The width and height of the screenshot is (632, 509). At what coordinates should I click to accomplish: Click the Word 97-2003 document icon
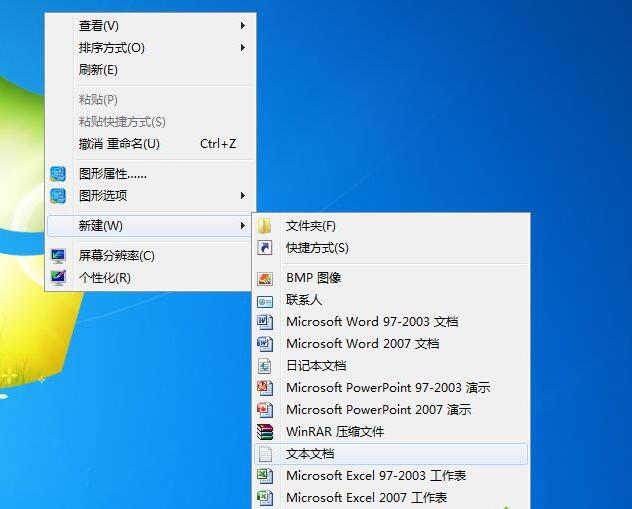265,322
